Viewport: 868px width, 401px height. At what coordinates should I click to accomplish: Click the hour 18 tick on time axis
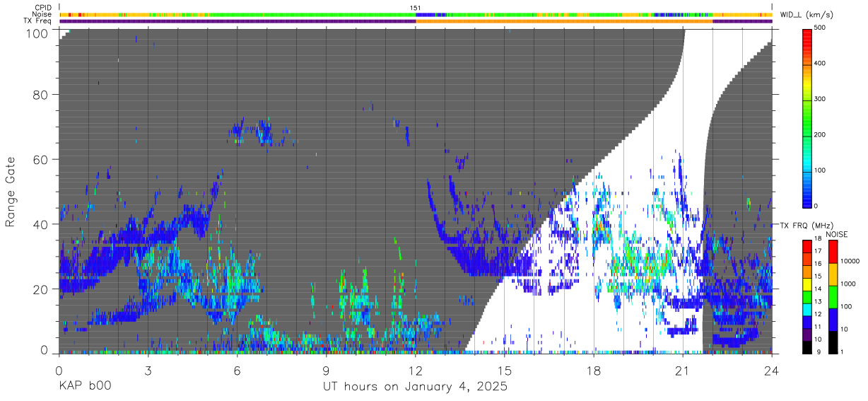point(593,371)
